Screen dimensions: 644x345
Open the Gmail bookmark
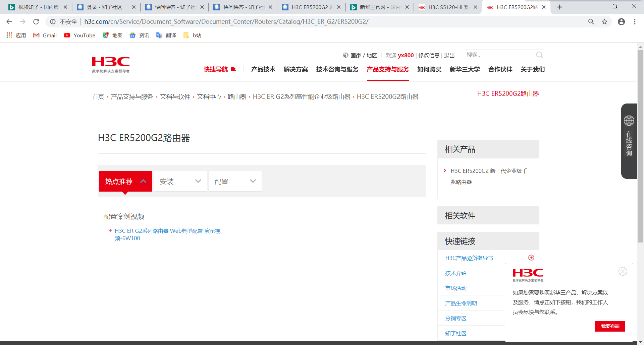[45, 36]
